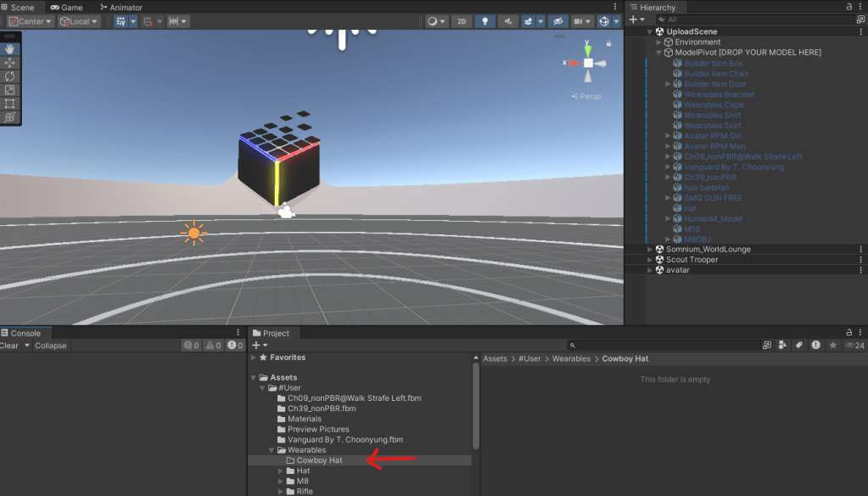
Task: Select the Move tool
Action: 10,63
